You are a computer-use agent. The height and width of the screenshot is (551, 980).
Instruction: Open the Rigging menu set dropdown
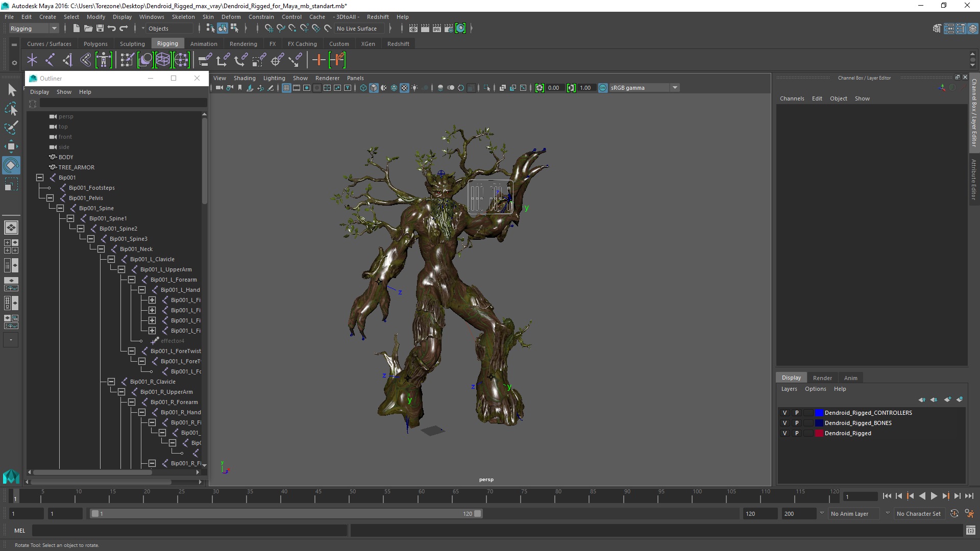tap(34, 29)
